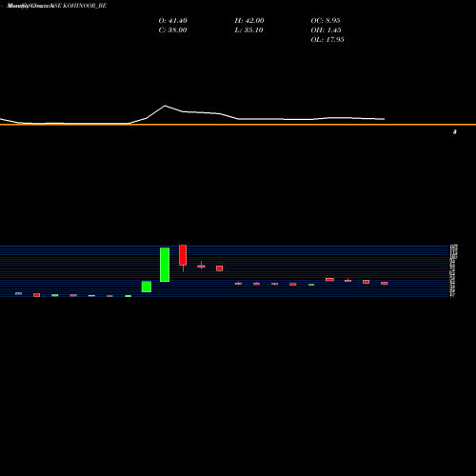
Task: Select the 'OC: 8.95' reading
Action: tap(326, 21)
